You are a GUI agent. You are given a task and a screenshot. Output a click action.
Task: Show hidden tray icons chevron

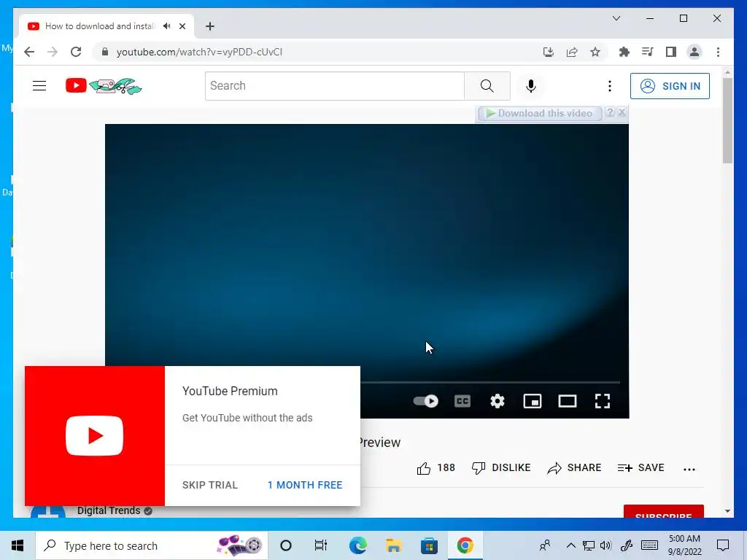[570, 545]
